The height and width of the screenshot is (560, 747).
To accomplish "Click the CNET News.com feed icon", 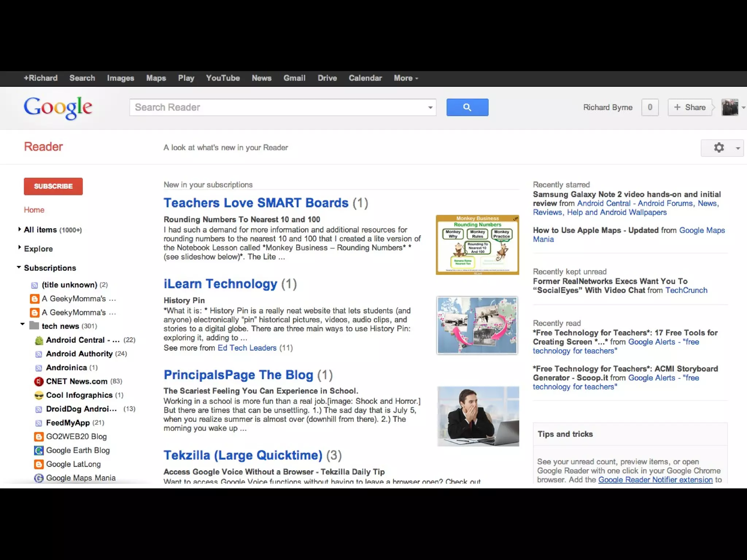I will [x=39, y=381].
